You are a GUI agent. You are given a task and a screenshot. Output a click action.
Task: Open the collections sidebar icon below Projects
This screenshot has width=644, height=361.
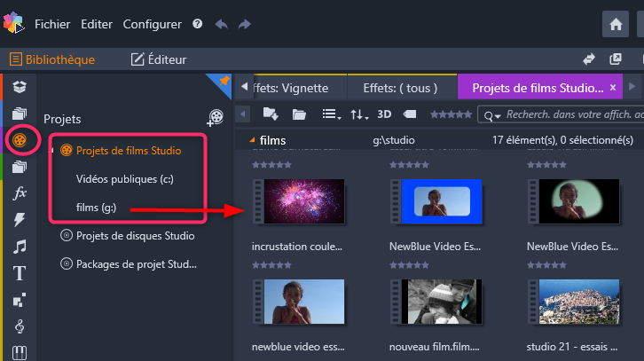(20, 167)
